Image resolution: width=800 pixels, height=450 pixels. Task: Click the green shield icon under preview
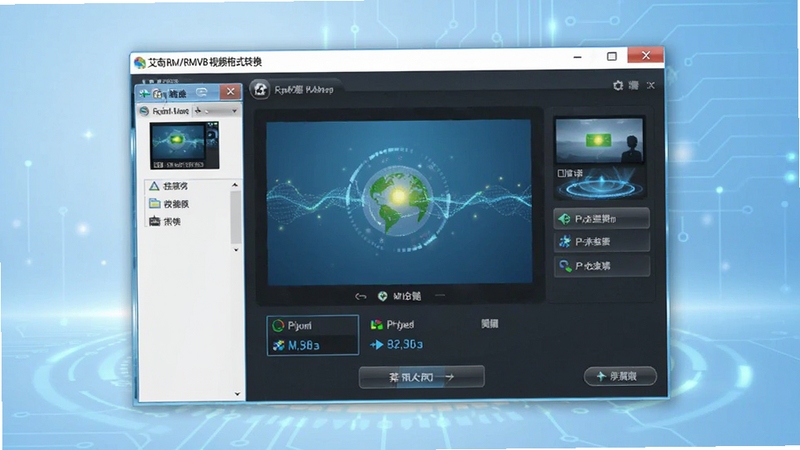click(382, 296)
